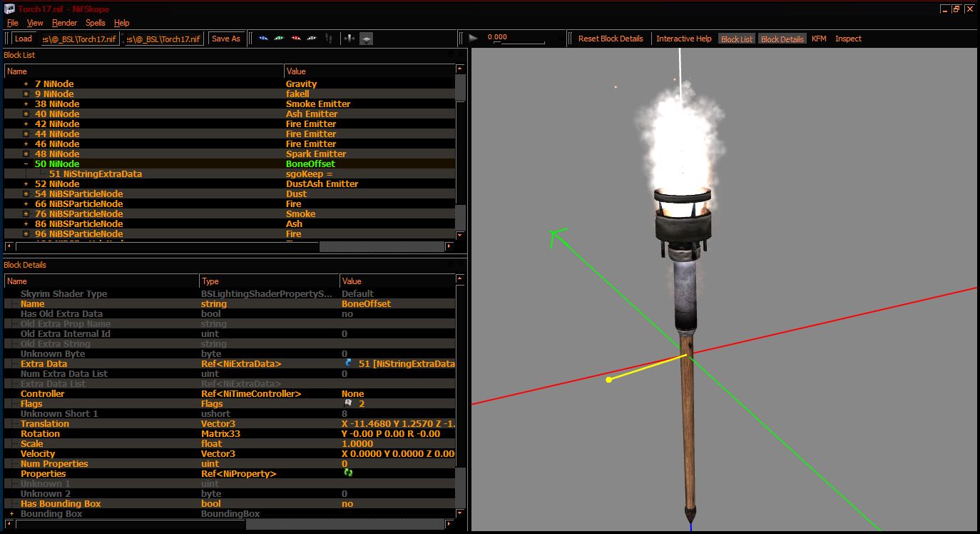Image resolution: width=980 pixels, height=534 pixels.
Task: Toggle the Block Details panel button
Action: point(782,39)
